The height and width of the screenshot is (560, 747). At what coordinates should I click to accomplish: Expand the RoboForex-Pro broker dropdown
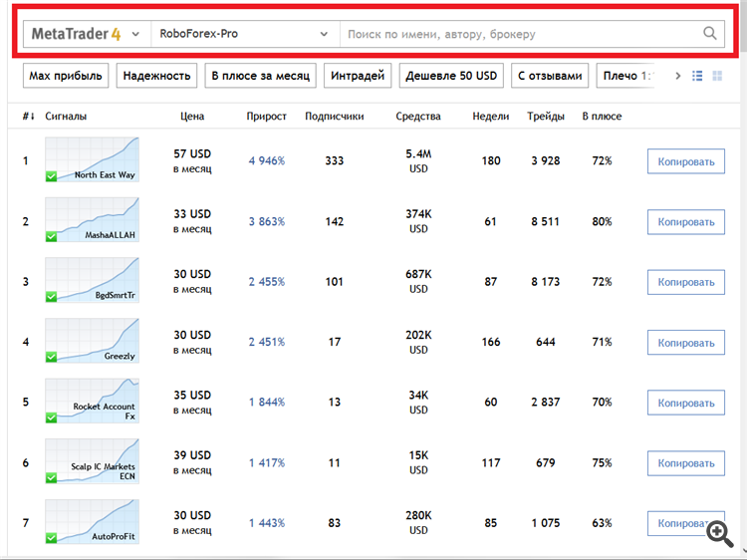click(x=324, y=34)
